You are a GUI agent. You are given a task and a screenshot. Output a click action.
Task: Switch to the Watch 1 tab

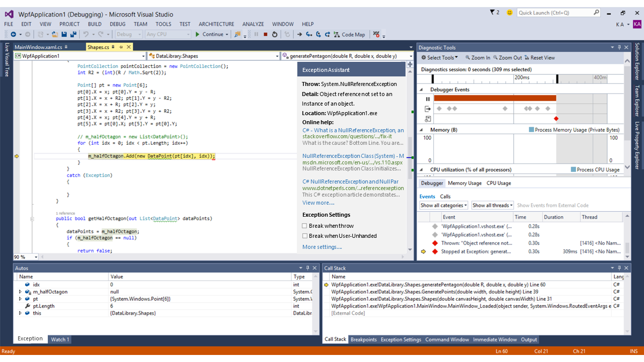click(59, 339)
